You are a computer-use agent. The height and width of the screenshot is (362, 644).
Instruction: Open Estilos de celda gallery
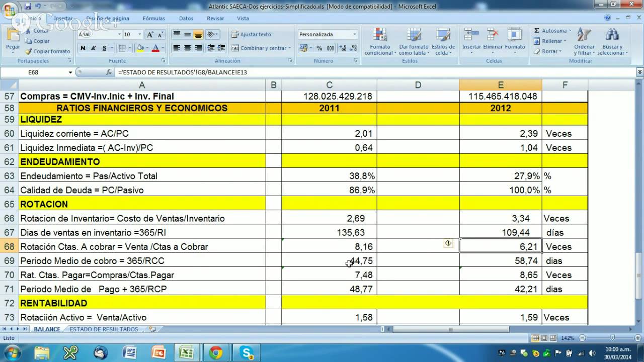[443, 42]
